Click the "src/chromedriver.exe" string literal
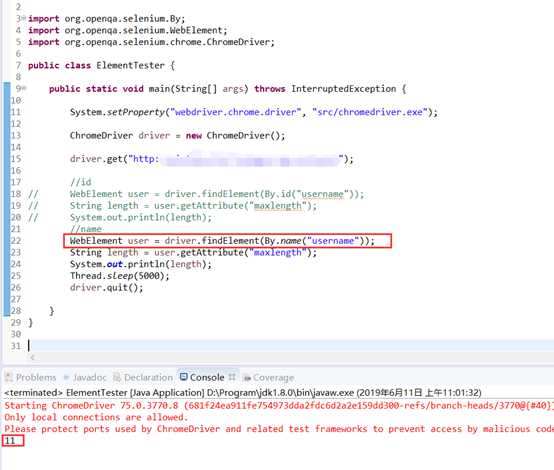This screenshot has width=554, height=470. pyautogui.click(x=370, y=112)
